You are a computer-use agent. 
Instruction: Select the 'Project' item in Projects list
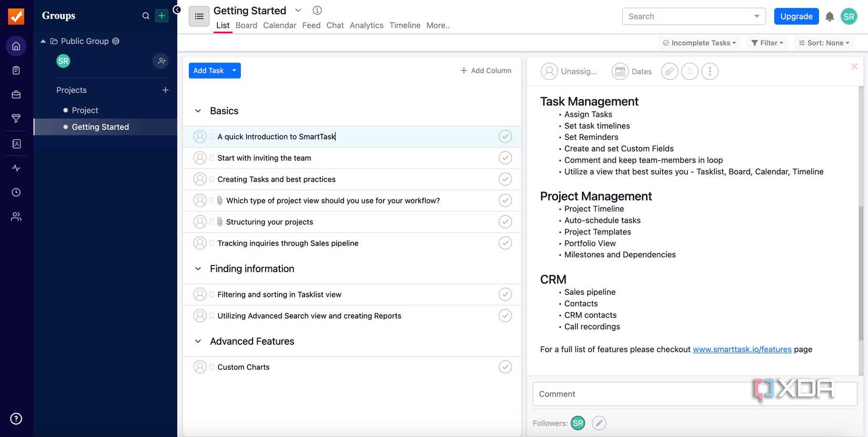(85, 110)
